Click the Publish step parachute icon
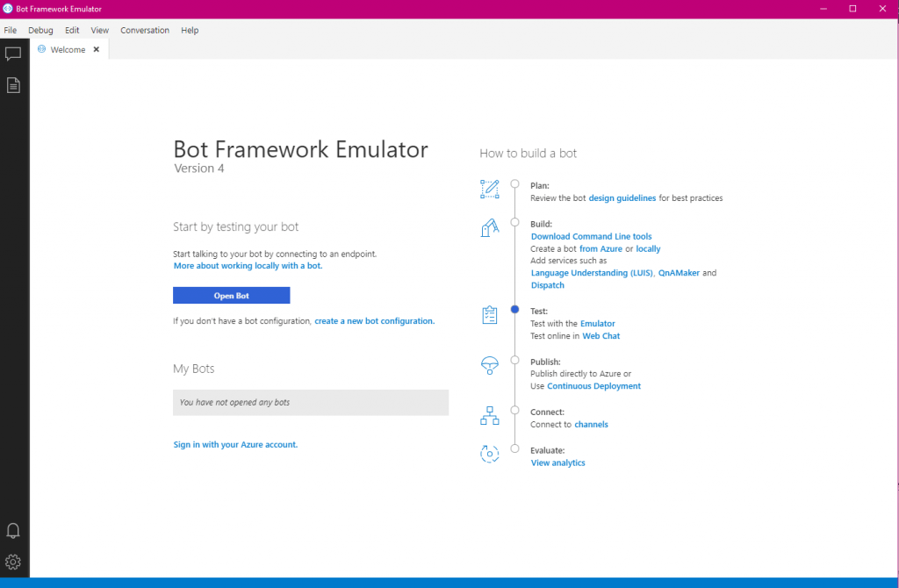 point(489,366)
